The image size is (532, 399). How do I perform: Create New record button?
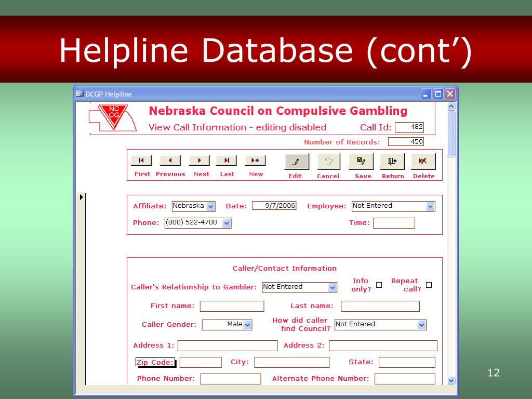(255, 161)
